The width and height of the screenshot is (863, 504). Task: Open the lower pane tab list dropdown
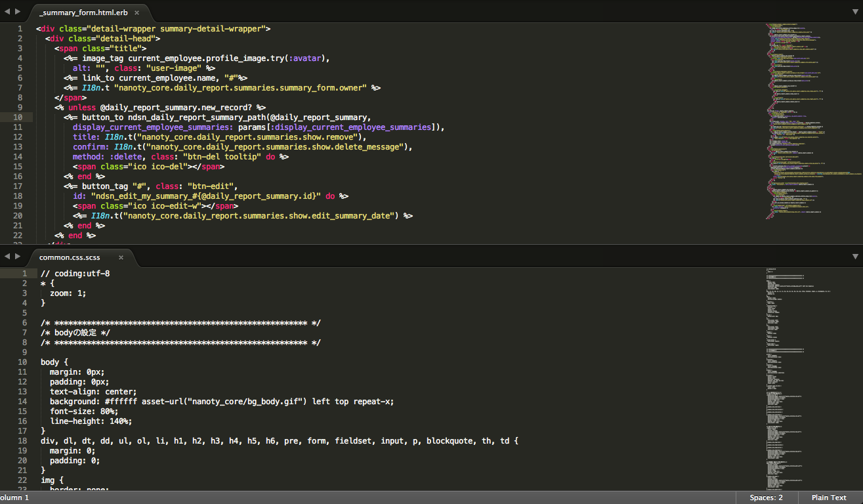click(x=855, y=257)
